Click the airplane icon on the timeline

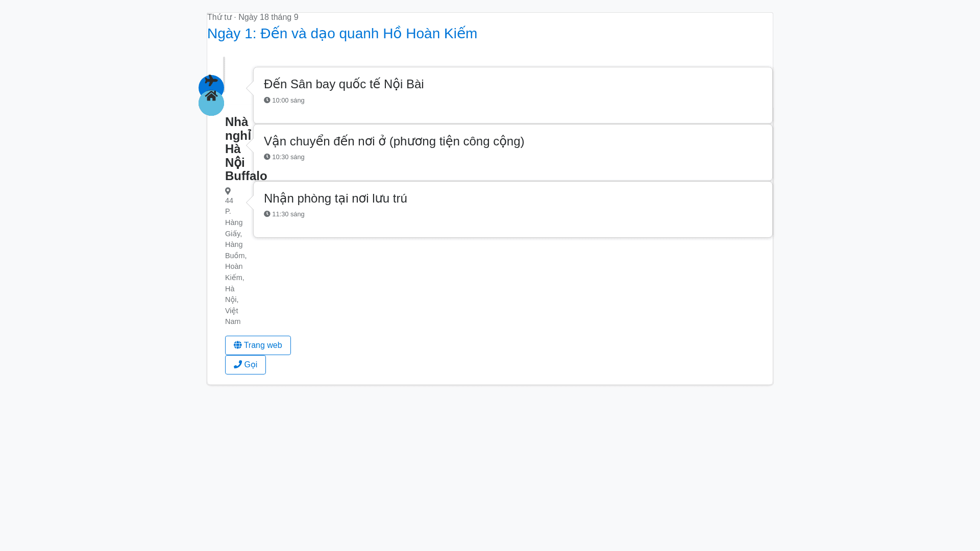click(x=211, y=81)
